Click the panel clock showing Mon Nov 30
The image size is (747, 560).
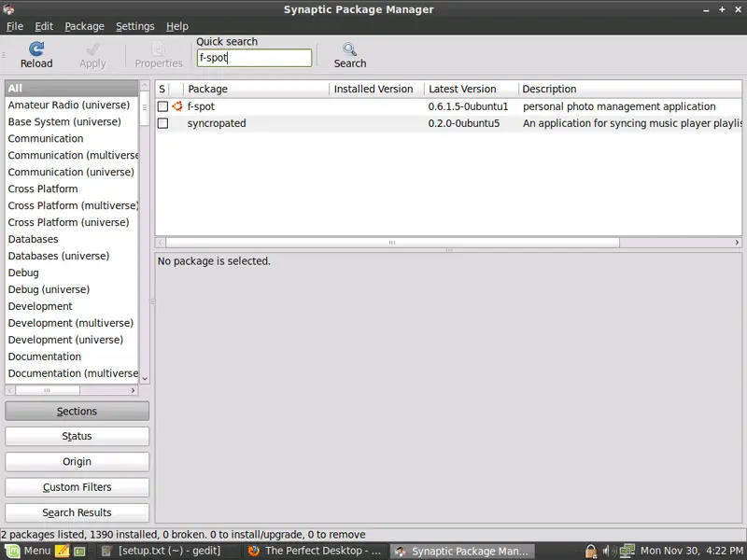[x=692, y=551]
